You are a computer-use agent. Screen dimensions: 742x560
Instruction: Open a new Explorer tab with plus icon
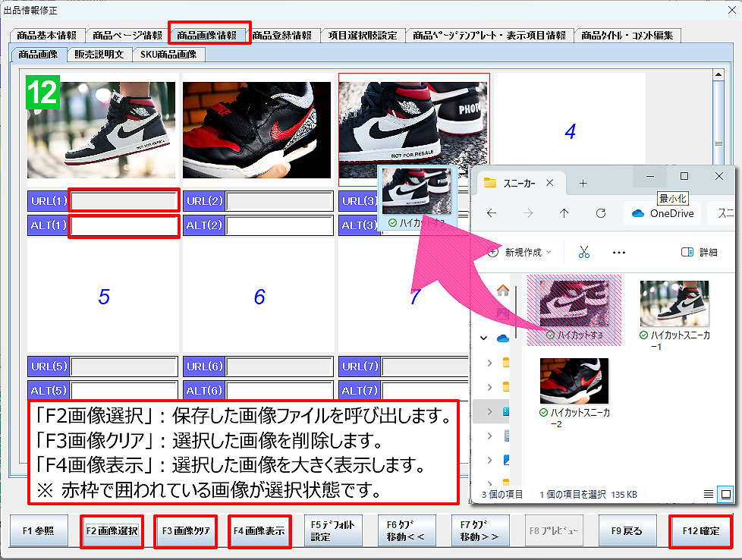[582, 183]
